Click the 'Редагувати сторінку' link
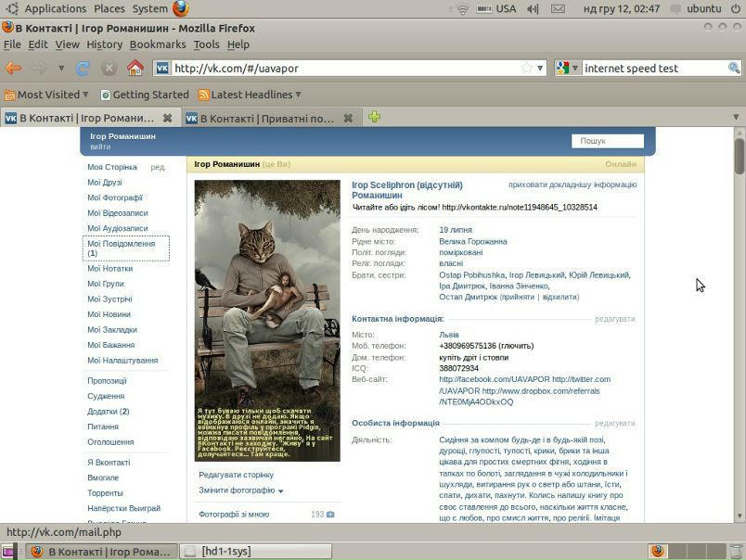 (x=236, y=474)
